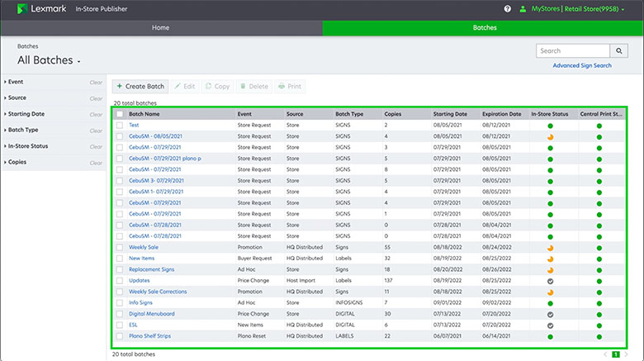Screen dimensions: 644x361
Task: Click the help question mark icon
Action: point(507,9)
